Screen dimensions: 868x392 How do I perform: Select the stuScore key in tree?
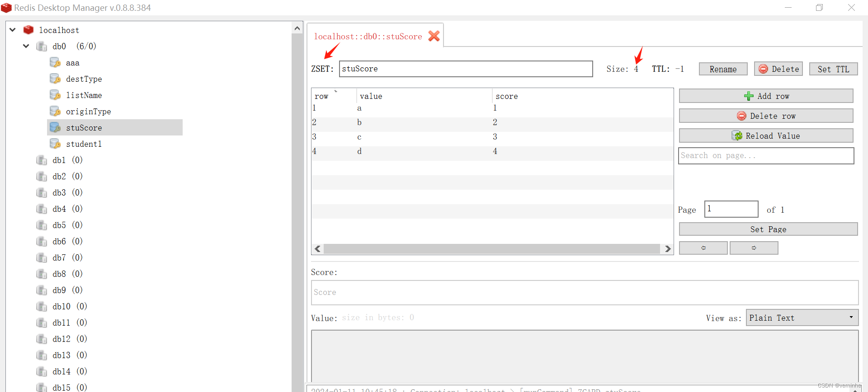point(115,127)
